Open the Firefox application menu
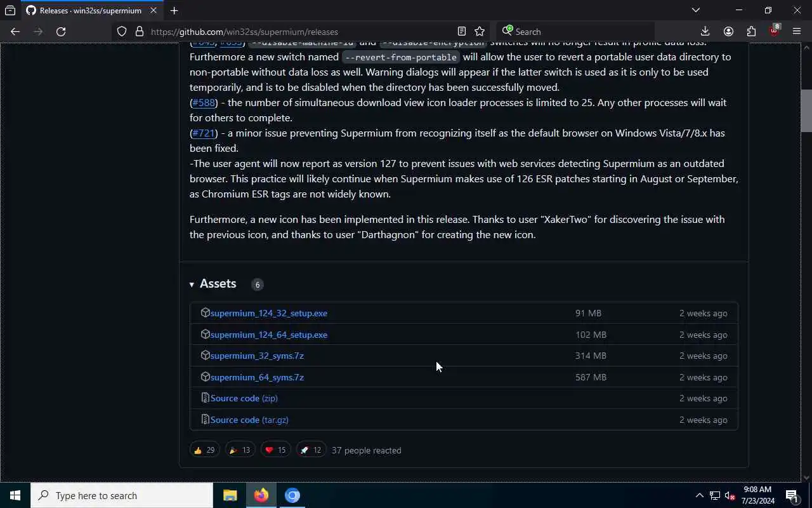Screen dimensions: 812x508 click(797, 31)
